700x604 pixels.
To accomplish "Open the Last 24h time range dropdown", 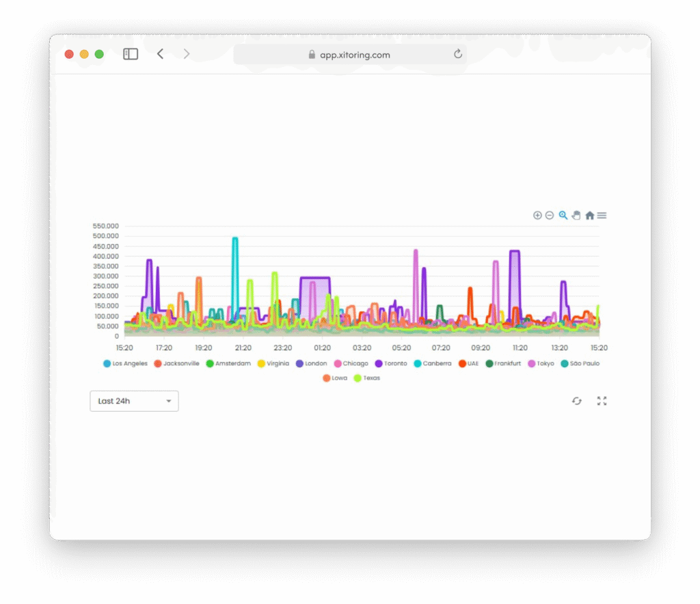I will click(134, 401).
